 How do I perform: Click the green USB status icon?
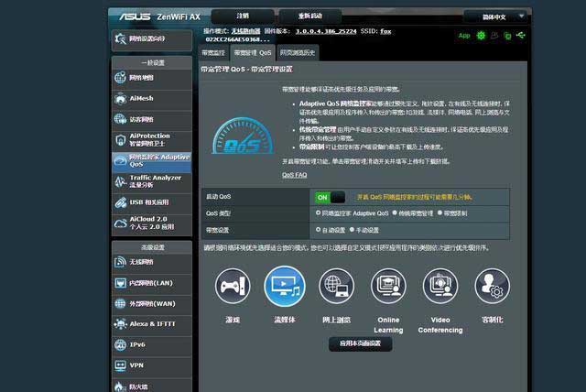coord(521,35)
